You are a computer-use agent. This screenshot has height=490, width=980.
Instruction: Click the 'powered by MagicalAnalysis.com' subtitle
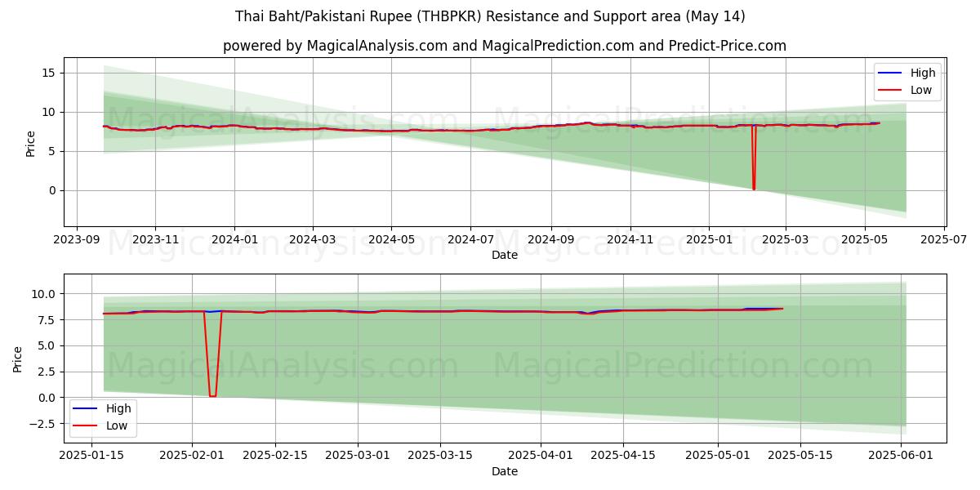505,46
